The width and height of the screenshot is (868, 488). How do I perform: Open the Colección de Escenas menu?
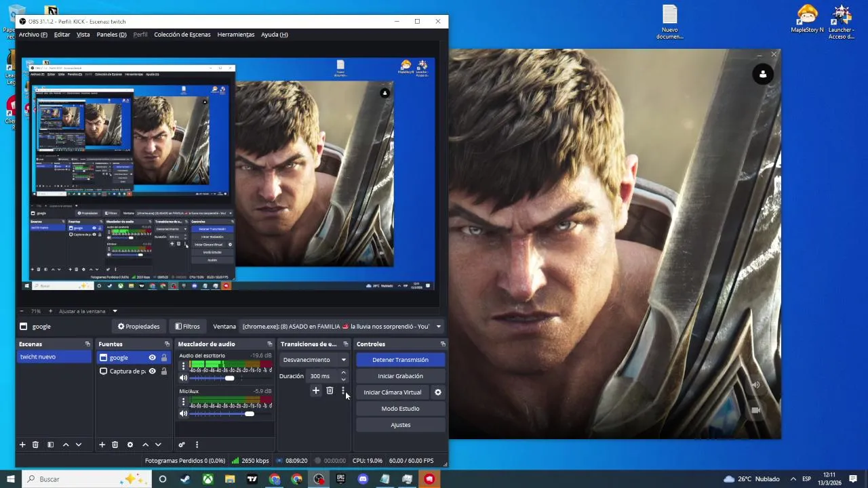pyautogui.click(x=182, y=35)
